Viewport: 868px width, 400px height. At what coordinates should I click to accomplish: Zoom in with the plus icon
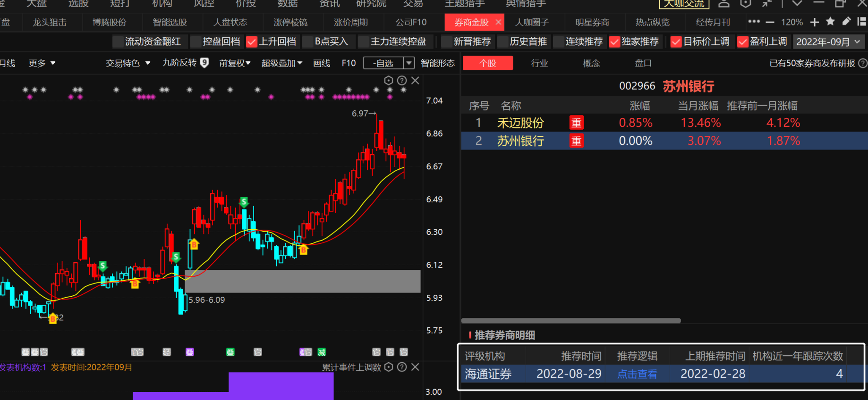point(815,22)
